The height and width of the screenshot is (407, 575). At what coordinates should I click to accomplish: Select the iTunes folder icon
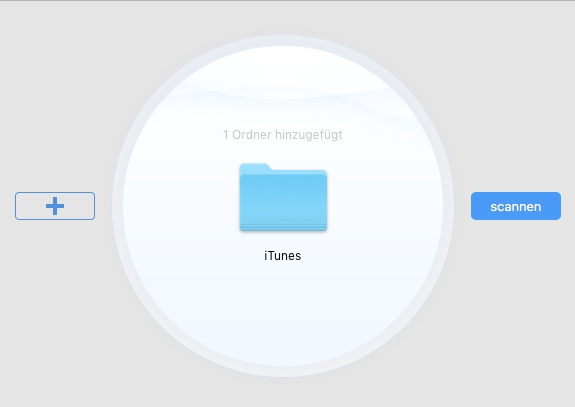(283, 197)
